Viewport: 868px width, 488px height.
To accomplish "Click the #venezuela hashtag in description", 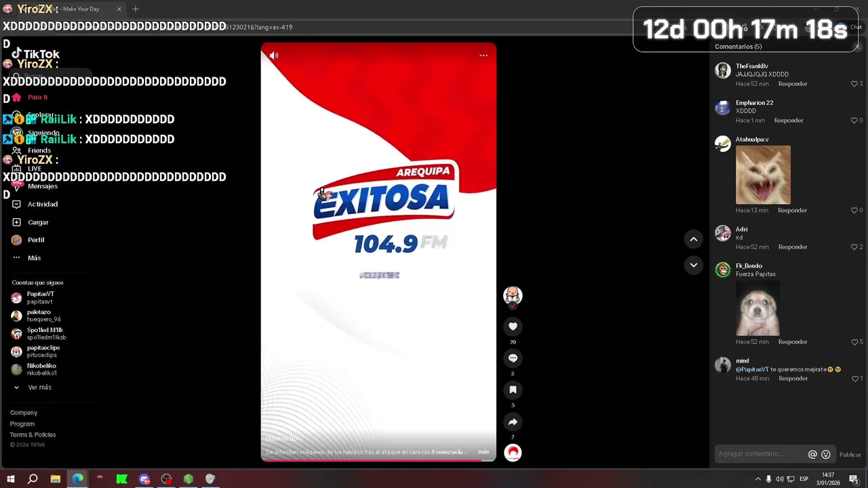I will coord(448,452).
